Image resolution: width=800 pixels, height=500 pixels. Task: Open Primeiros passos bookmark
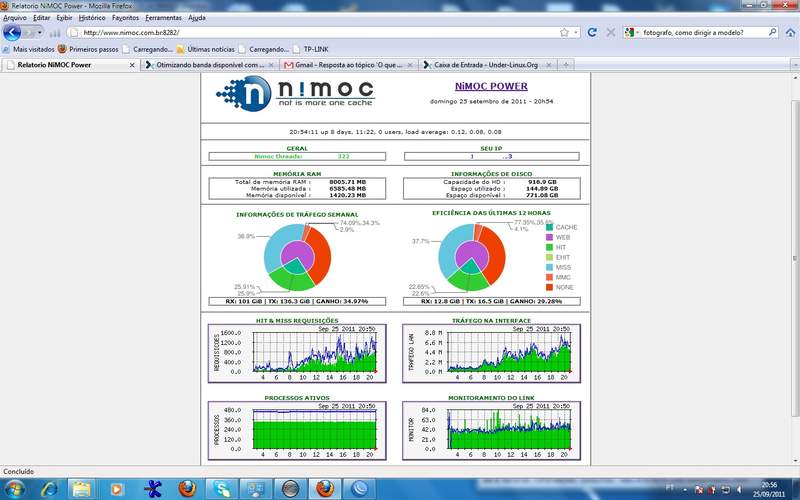88,49
